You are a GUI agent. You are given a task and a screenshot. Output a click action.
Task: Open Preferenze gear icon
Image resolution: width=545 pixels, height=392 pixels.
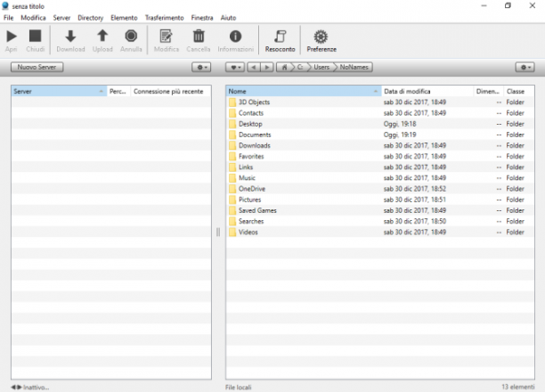click(x=321, y=37)
